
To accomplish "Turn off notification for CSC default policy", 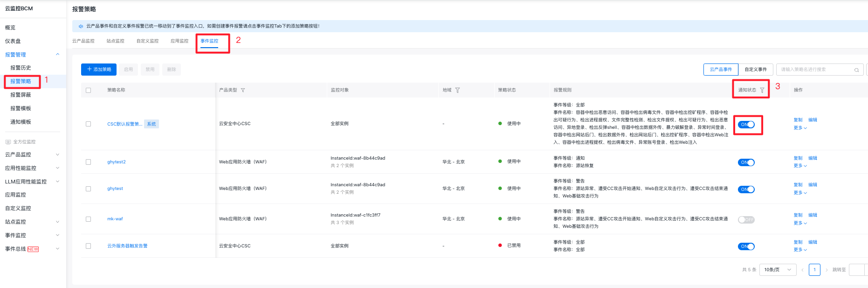I will tap(746, 125).
